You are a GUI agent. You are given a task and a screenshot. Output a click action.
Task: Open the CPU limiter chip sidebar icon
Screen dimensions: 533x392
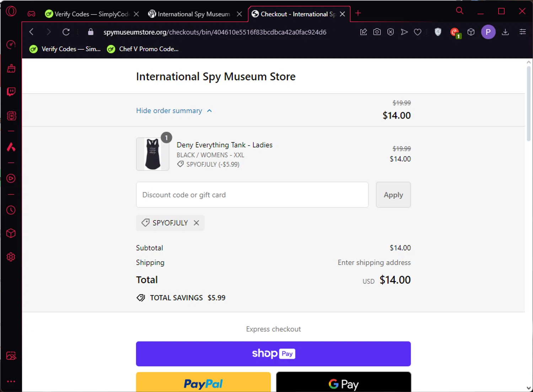coord(11,116)
